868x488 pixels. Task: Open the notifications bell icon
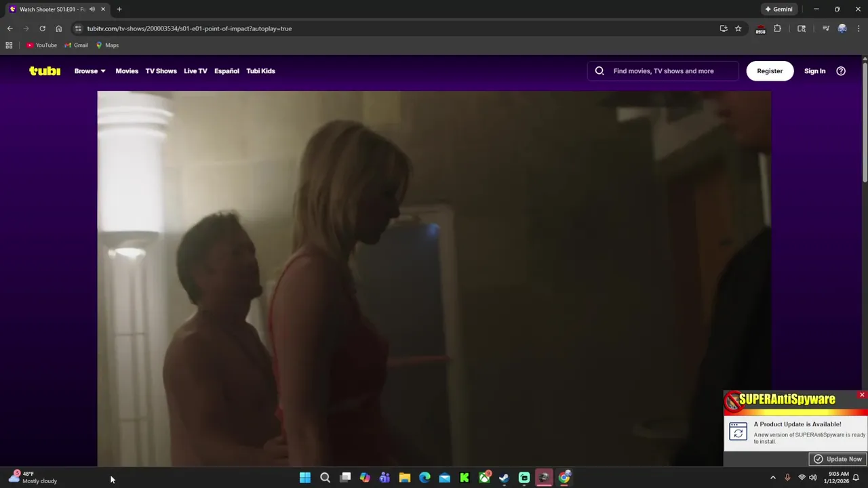point(856,478)
